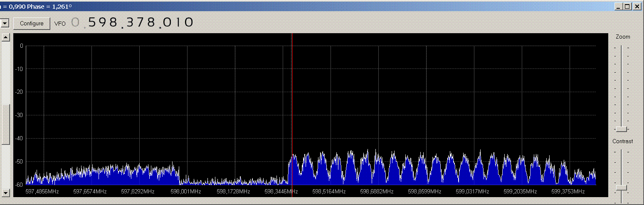Click the 598,6882MHz frequency label
This screenshot has width=644, height=205.
(x=377, y=192)
